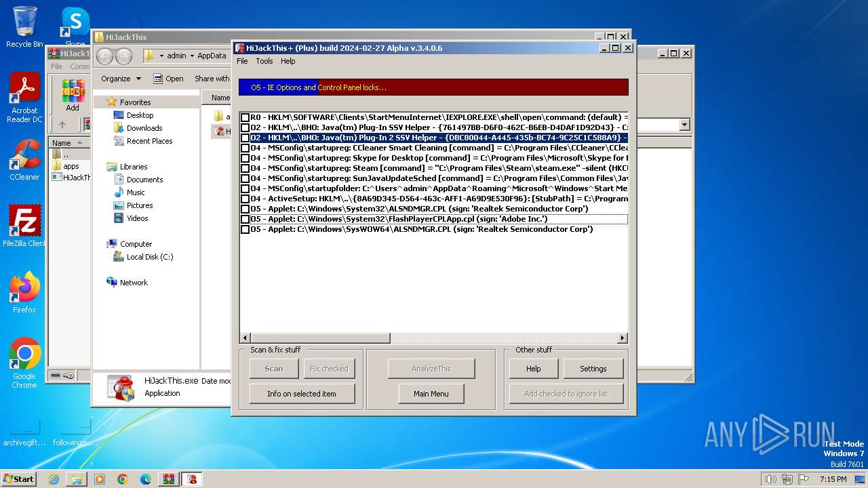Click scan progress bar O5 status
This screenshot has height=488, width=868.
coord(433,87)
